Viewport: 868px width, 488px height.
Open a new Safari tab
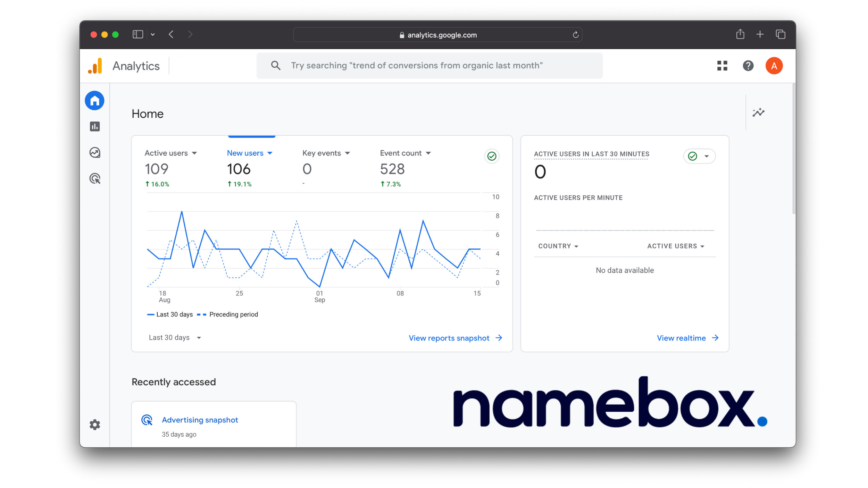point(760,34)
